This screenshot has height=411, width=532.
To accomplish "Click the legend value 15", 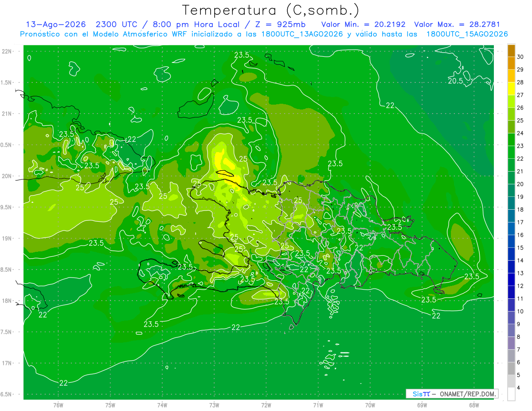I will pos(520,248).
